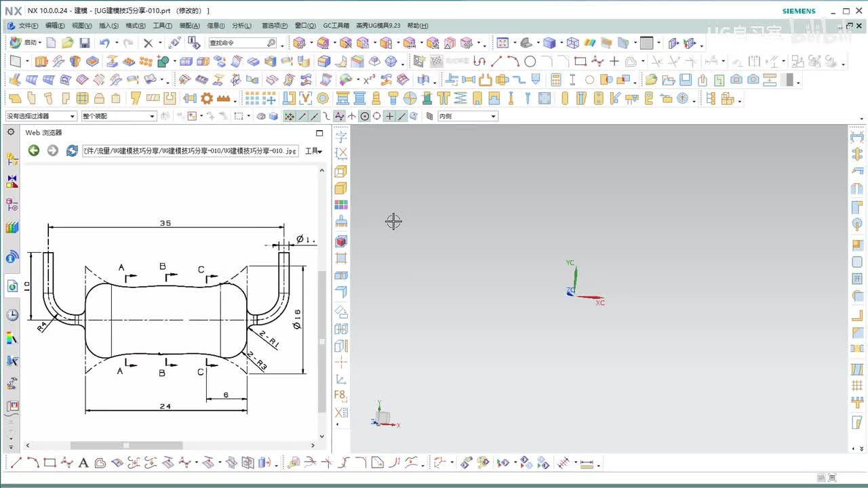Toggle the Enable Snap Points button

(289, 117)
